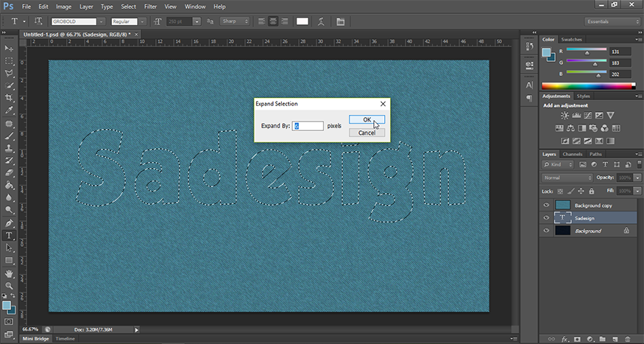Open the Kind filter dropdown
Viewport: 644px width, 344px height.
tap(558, 164)
